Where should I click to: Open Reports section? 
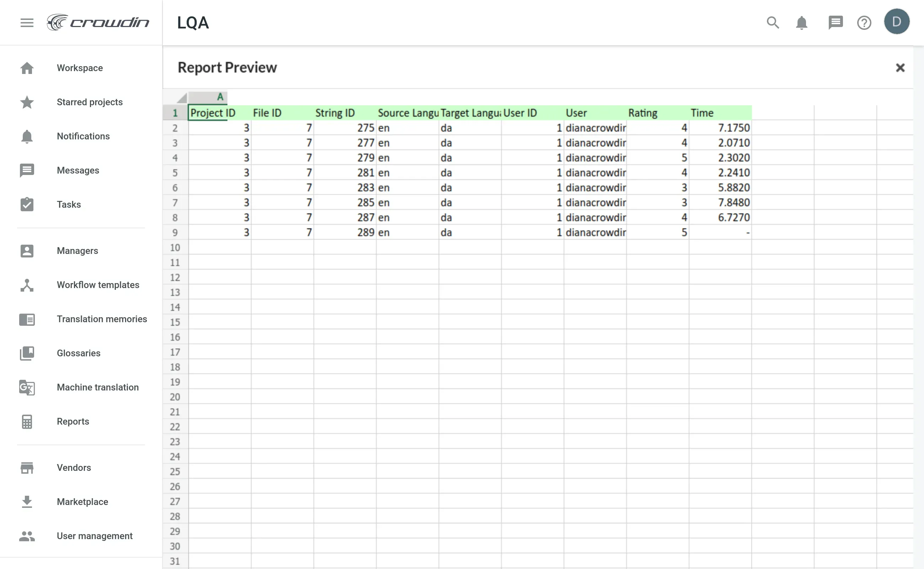73,421
